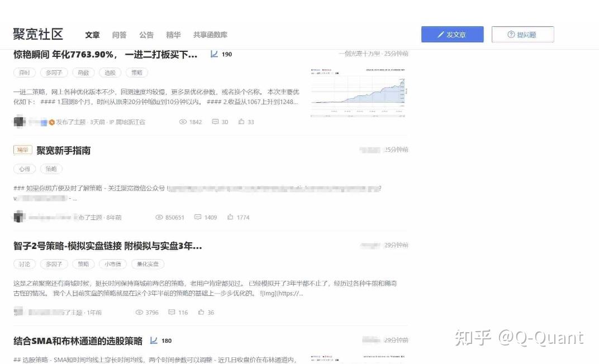Click the 小市值 tag under 智子2号策略
This screenshot has height=364, width=599.
[113, 264]
